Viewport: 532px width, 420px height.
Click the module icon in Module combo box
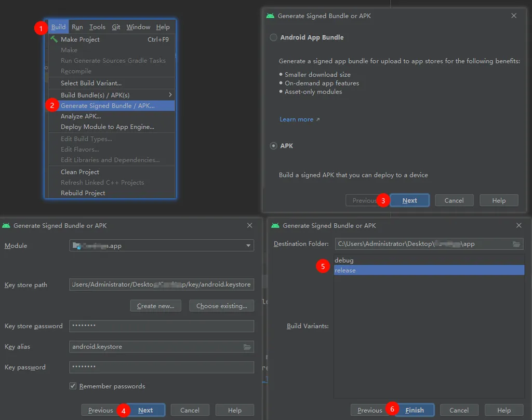(77, 246)
